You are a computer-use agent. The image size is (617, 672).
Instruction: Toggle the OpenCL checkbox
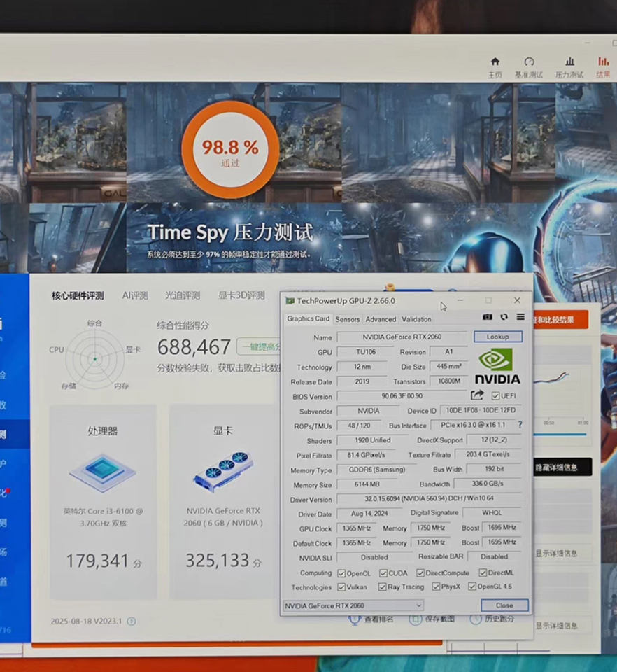pos(341,573)
